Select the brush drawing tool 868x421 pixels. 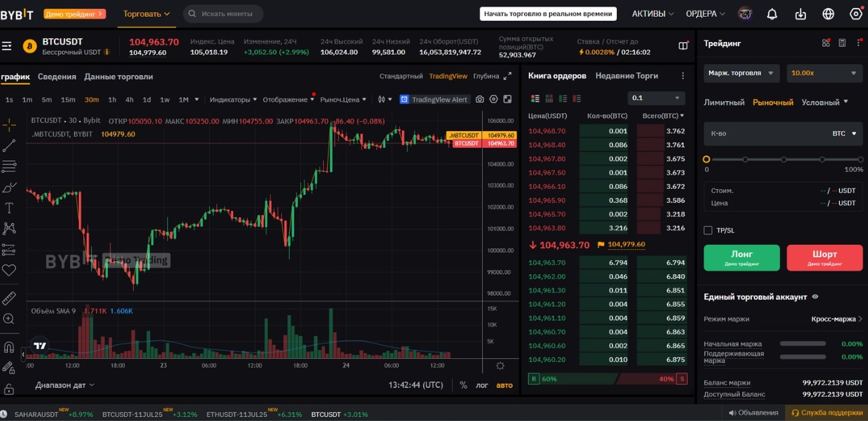pyautogui.click(x=9, y=187)
